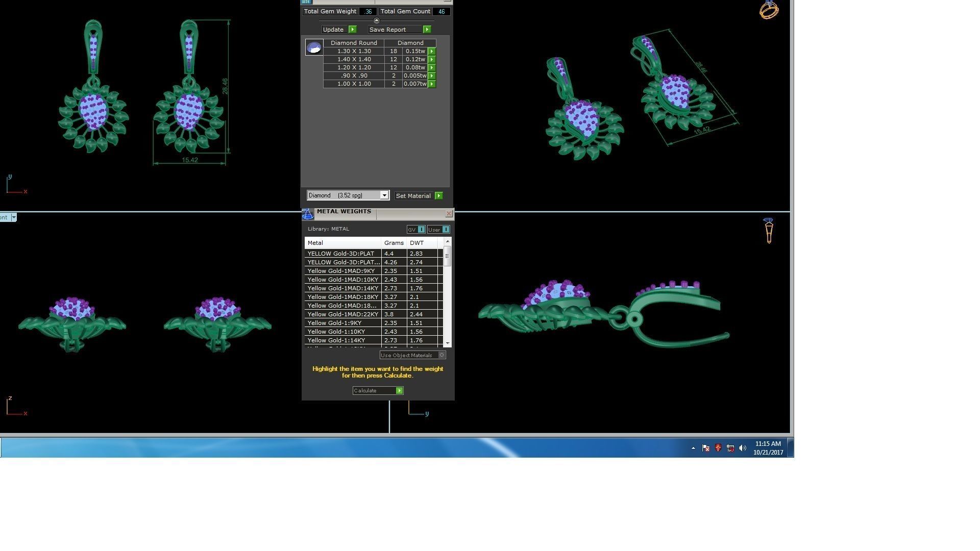This screenshot has height=551, width=980.
Task: Select Yellow Gold-1MAD:14KY in metal list
Action: (342, 288)
